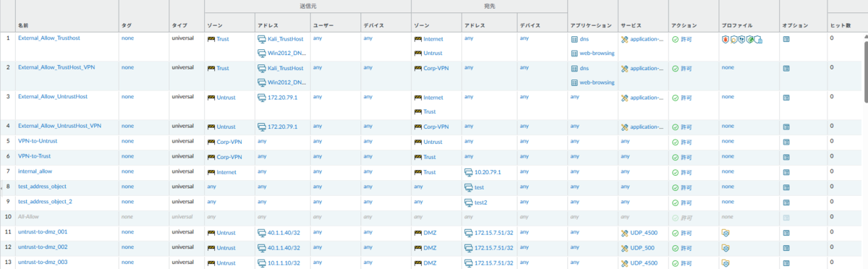This screenshot has width=868, height=269.
Task: Open the External_Allow_TrustHost_VPN rule
Action: (x=56, y=67)
